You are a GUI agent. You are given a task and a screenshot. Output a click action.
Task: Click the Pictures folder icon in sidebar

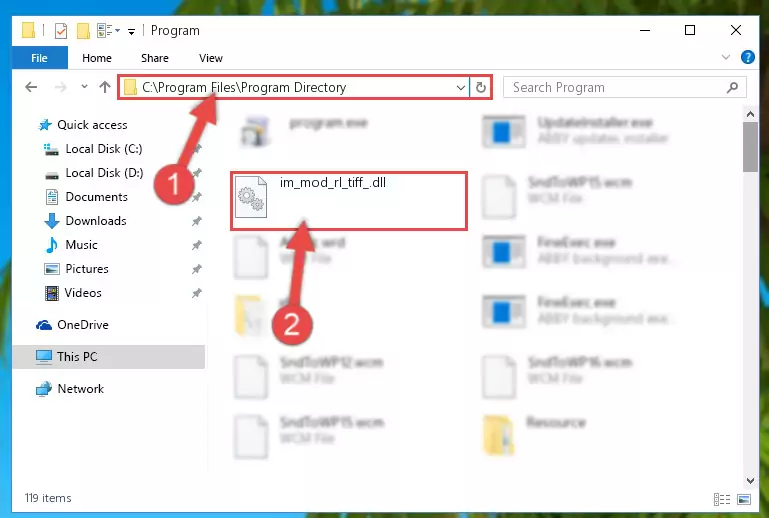51,269
